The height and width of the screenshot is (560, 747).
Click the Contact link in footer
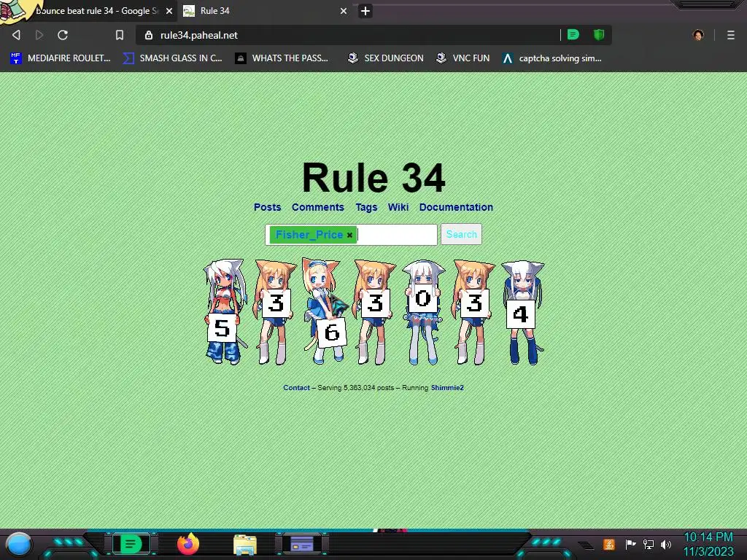[x=296, y=388]
